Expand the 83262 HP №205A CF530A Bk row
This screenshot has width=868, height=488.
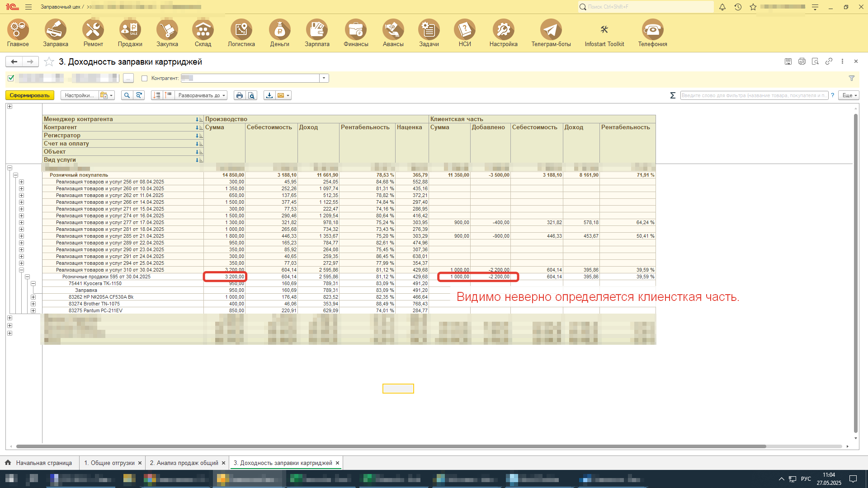[x=33, y=297]
